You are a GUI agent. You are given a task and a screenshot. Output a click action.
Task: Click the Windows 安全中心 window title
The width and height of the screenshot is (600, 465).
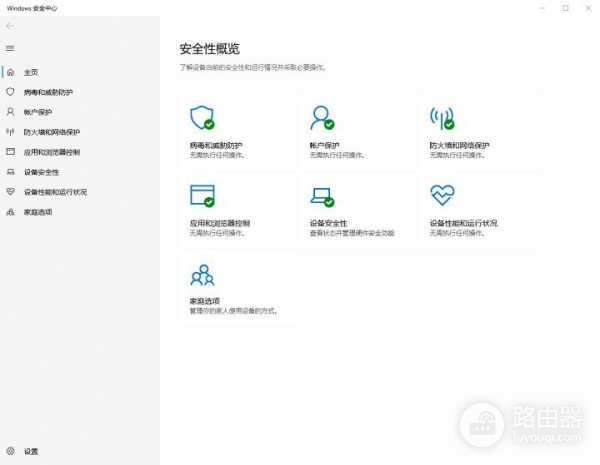pyautogui.click(x=32, y=8)
